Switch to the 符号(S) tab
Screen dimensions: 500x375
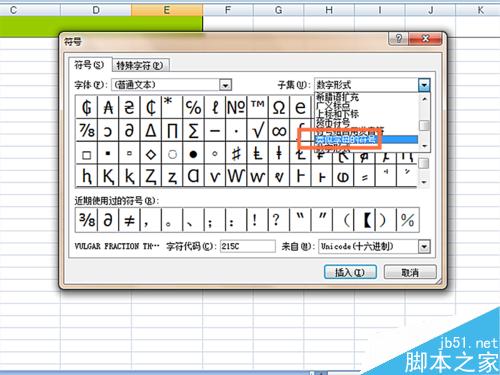pyautogui.click(x=89, y=64)
